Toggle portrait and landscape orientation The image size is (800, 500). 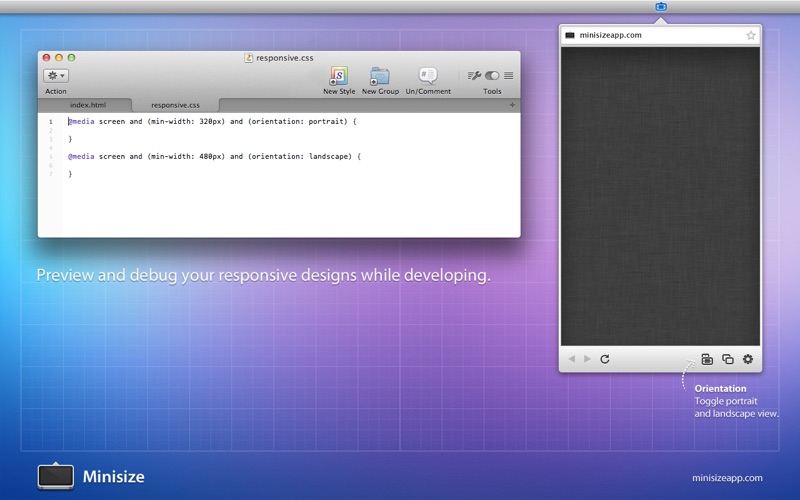707,359
